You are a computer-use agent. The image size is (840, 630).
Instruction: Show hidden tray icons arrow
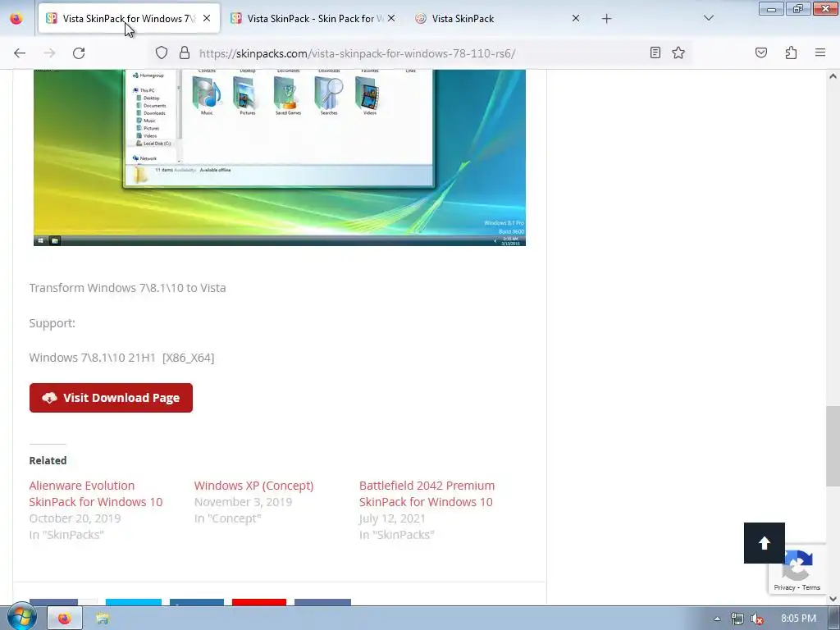tap(717, 619)
